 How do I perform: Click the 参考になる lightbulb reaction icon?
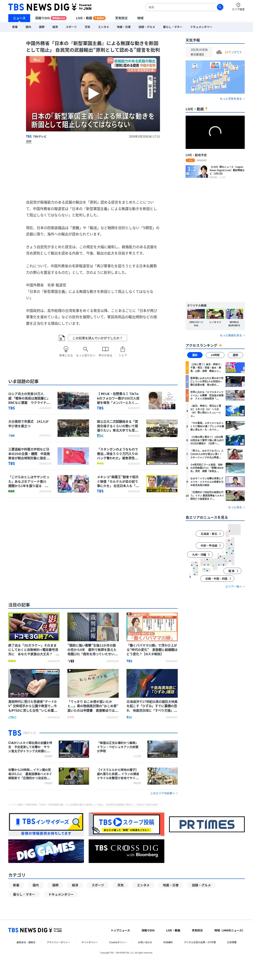click(x=66, y=349)
